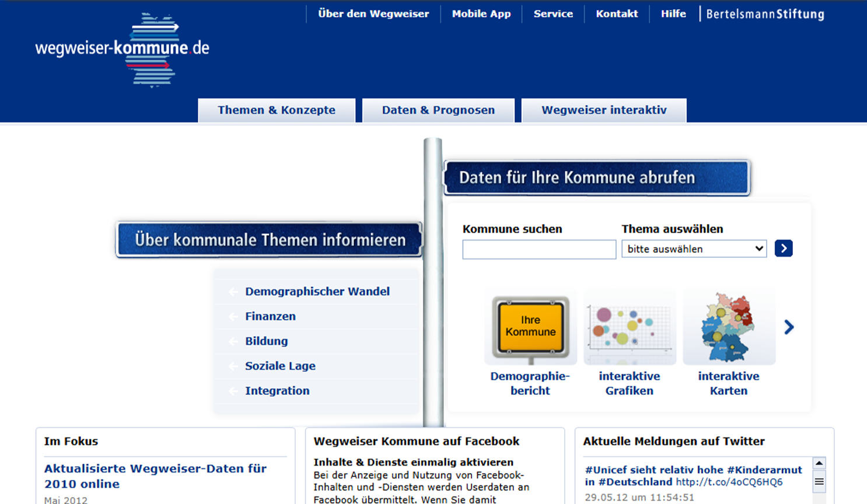The width and height of the screenshot is (867, 504).
Task: Click the 'Daten für Ihre Kommune abrufen' sign
Action: [x=597, y=177]
